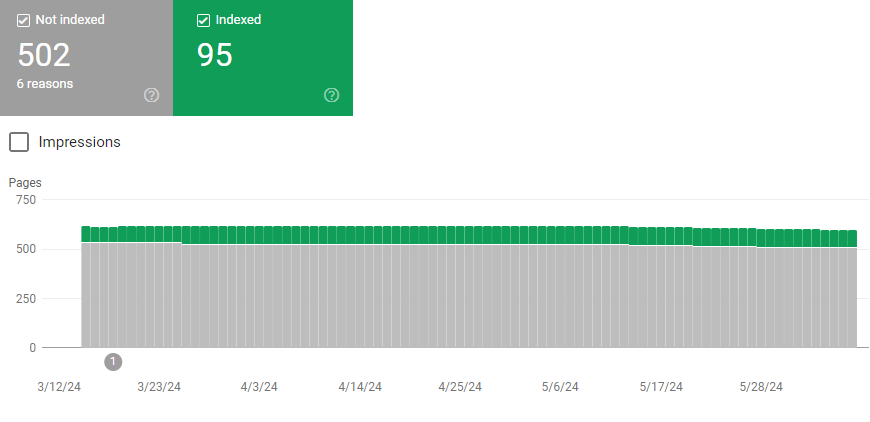Enable the Impressions checkbox
The image size is (870, 422).
coord(19,142)
